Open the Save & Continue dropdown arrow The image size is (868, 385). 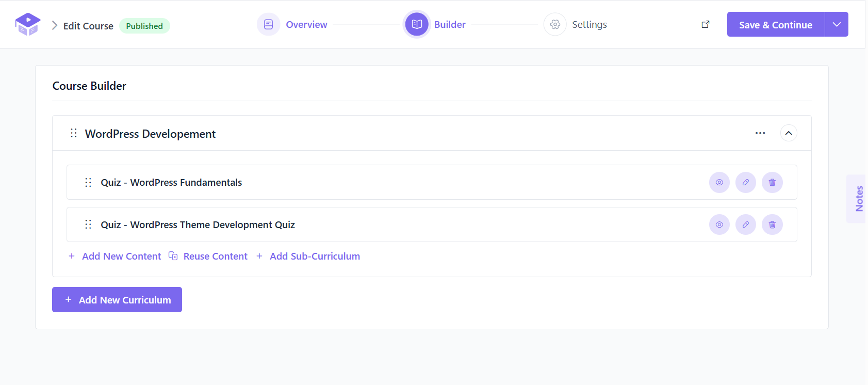(837, 24)
